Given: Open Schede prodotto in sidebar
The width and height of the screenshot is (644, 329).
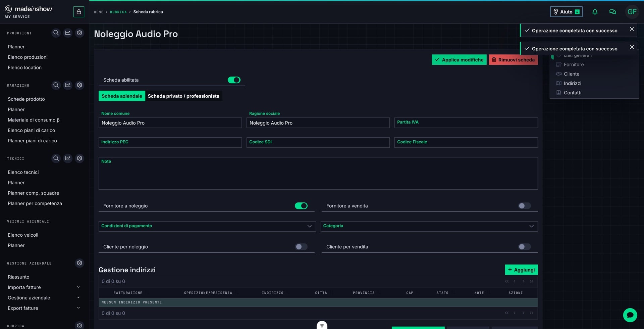Looking at the screenshot, I should tap(26, 99).
